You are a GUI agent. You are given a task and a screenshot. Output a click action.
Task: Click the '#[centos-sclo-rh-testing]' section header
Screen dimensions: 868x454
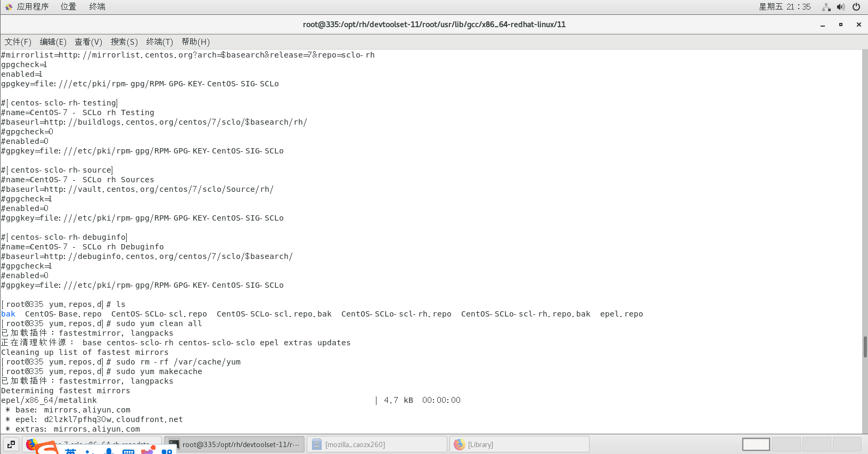click(60, 103)
